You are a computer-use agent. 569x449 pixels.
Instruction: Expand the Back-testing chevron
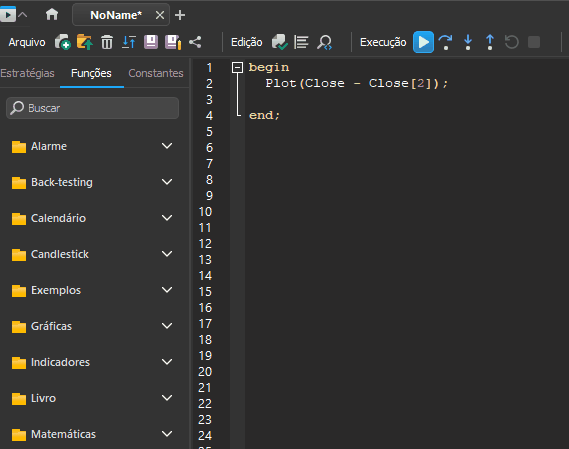pyautogui.click(x=167, y=182)
